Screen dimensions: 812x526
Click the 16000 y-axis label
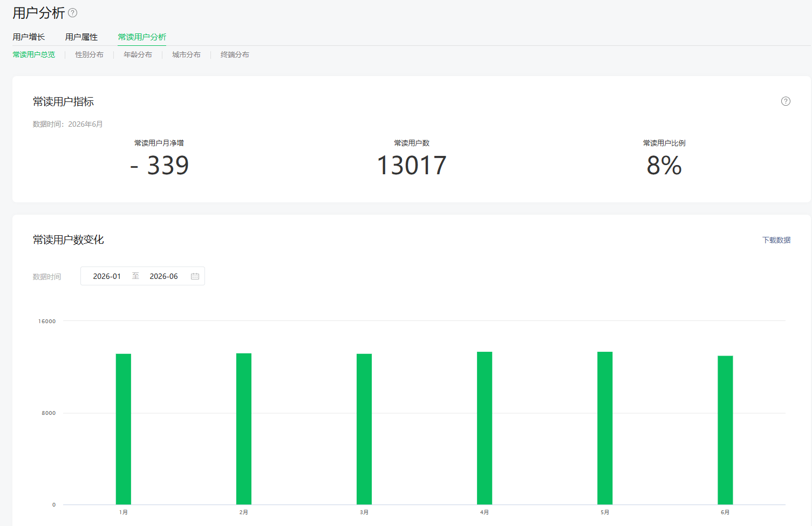(x=47, y=321)
